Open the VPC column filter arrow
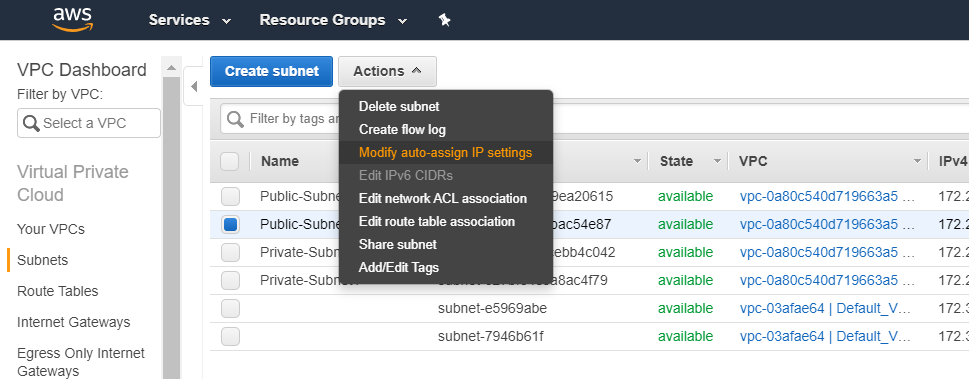This screenshot has width=969, height=379. click(x=917, y=161)
